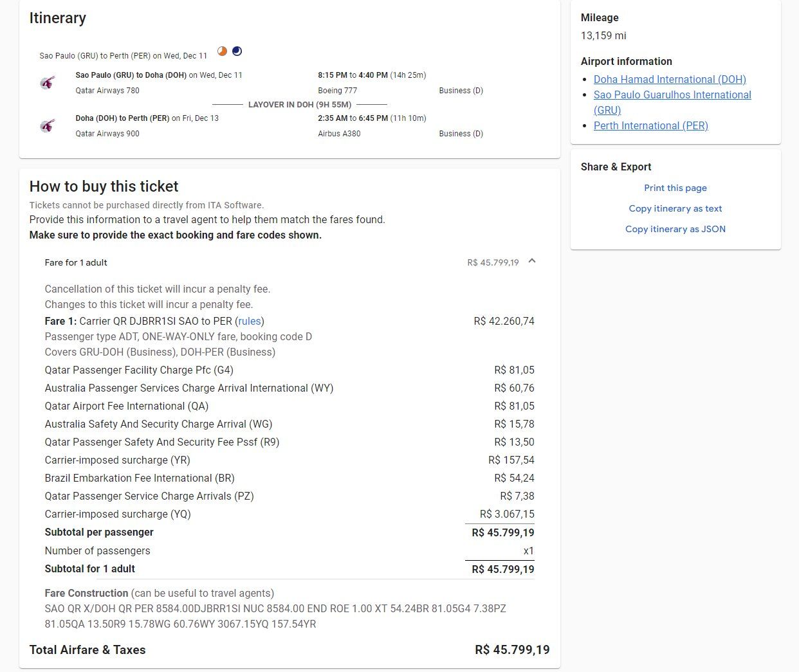
Task: Click the Airbus A380 aircraft text
Action: [339, 134]
